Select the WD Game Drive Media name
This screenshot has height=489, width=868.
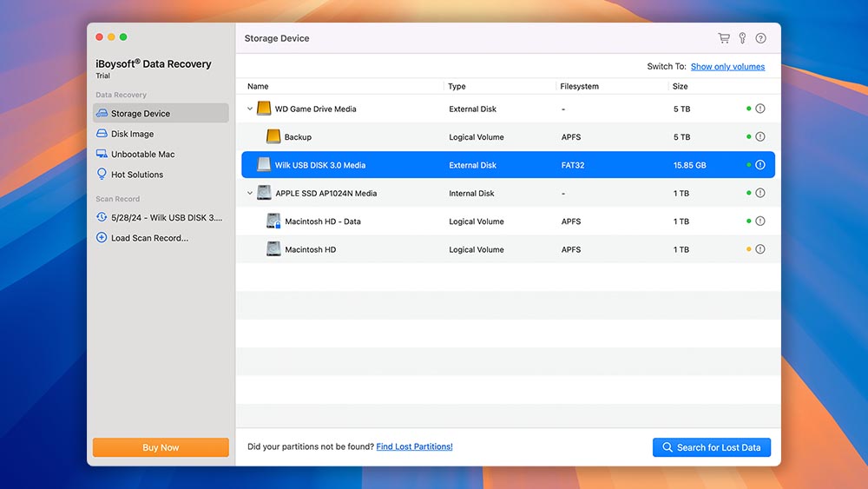click(x=316, y=109)
